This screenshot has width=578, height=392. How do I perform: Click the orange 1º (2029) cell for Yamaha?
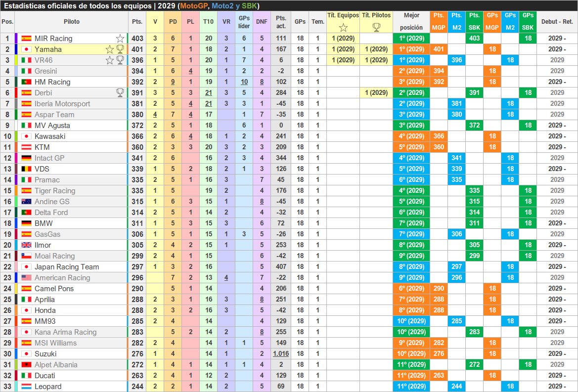click(x=411, y=49)
